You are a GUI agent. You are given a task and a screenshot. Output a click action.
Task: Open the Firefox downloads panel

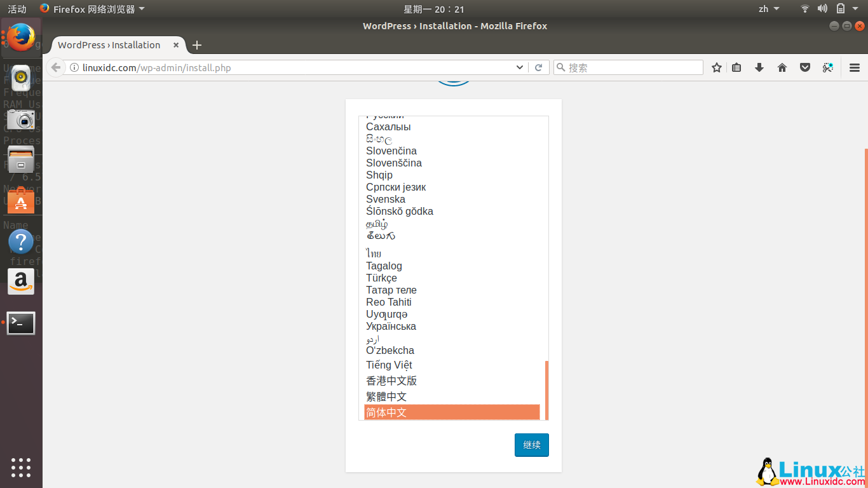point(759,67)
